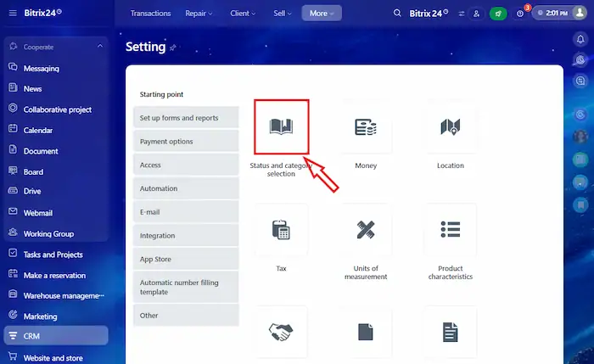Open the notifications bell icon
Image resolution: width=594 pixels, height=364 pixels.
580,39
